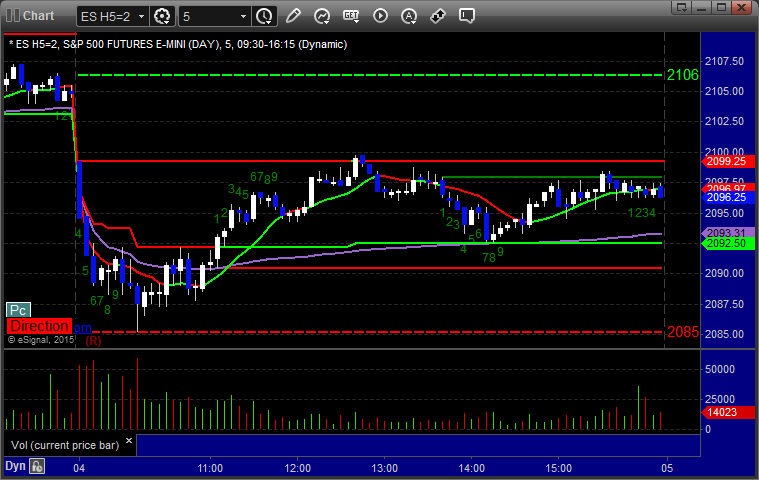
Task: Click the 15:00 time axis label
Action: click(x=559, y=468)
